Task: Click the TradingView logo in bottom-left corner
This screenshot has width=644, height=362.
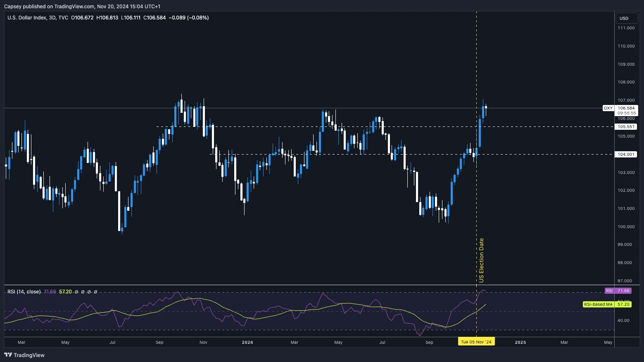Action: (24, 355)
